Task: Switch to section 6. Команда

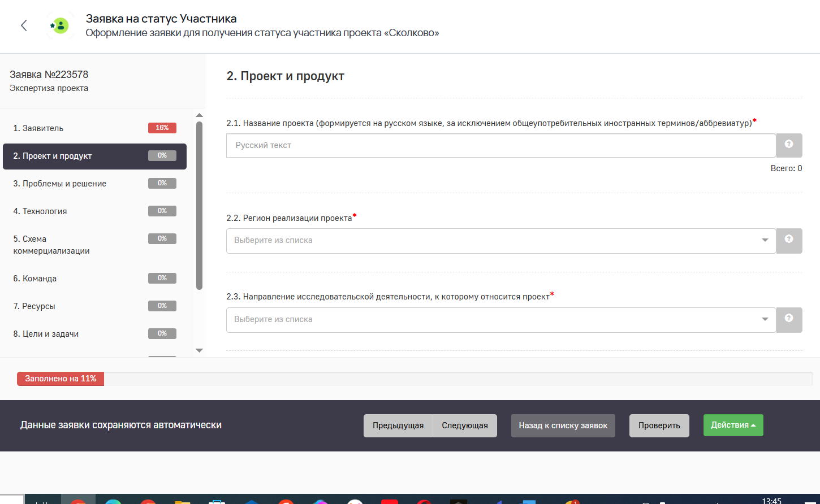Action: pyautogui.click(x=94, y=279)
